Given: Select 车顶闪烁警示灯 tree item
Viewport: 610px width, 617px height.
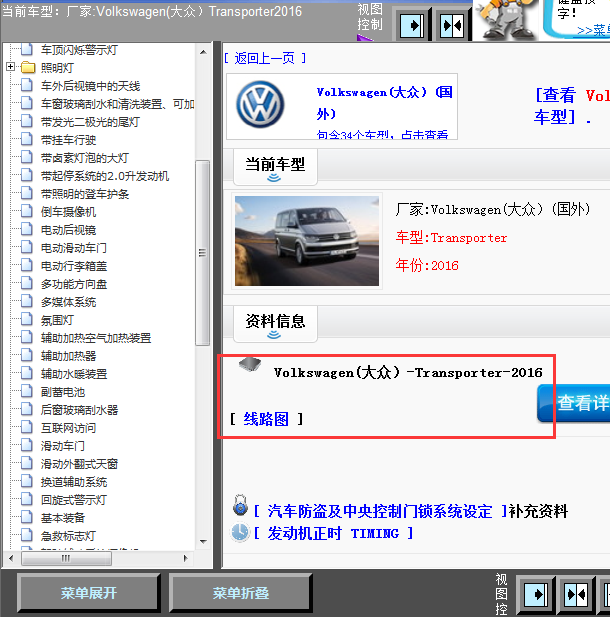Looking at the screenshot, I should [x=79, y=50].
